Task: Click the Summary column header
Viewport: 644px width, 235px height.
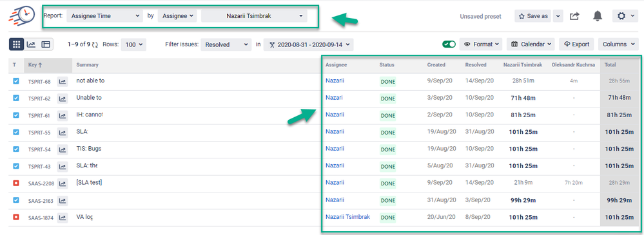Action: pyautogui.click(x=87, y=65)
